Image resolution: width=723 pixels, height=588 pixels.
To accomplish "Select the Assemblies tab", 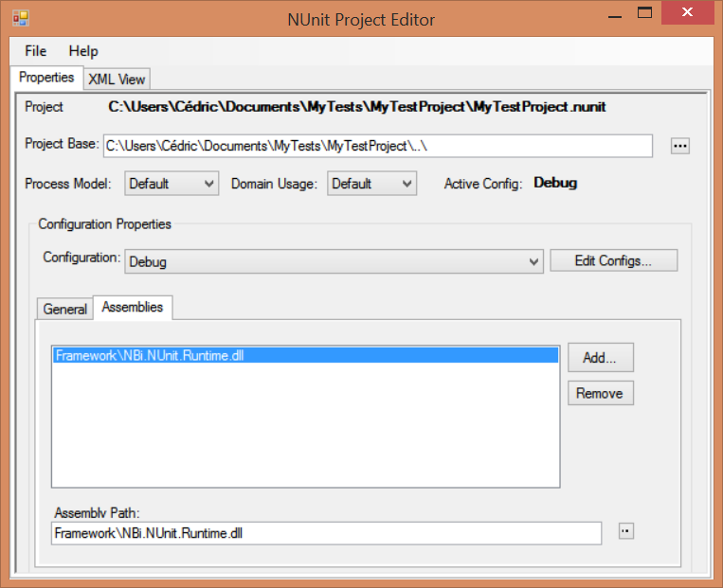I will coord(133,307).
